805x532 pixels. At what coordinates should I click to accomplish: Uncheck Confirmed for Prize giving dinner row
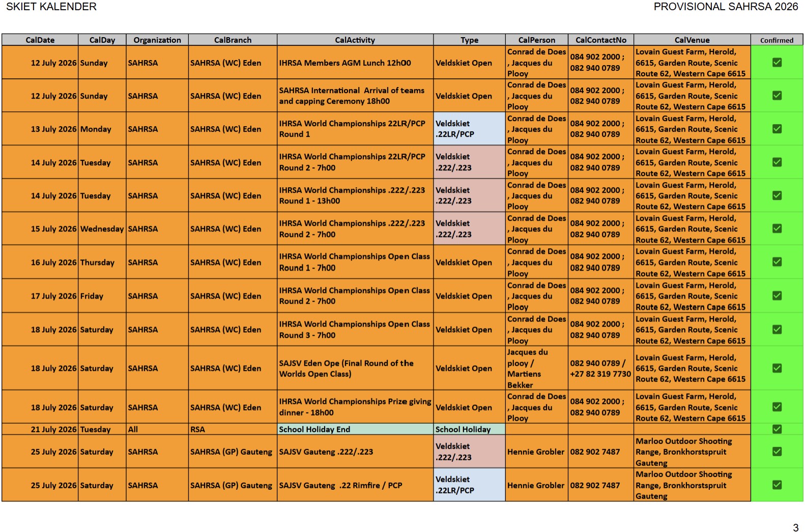(777, 407)
